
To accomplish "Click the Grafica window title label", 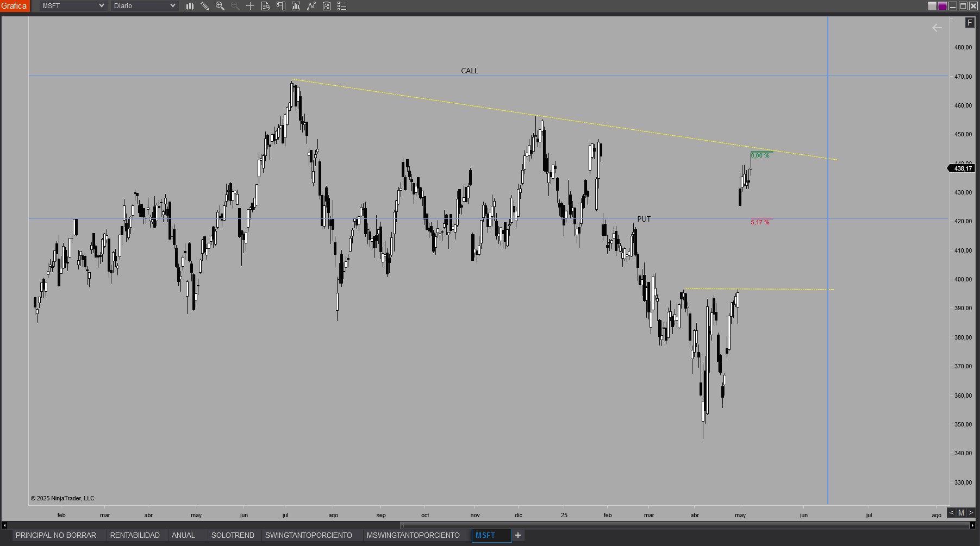I will pyautogui.click(x=14, y=6).
